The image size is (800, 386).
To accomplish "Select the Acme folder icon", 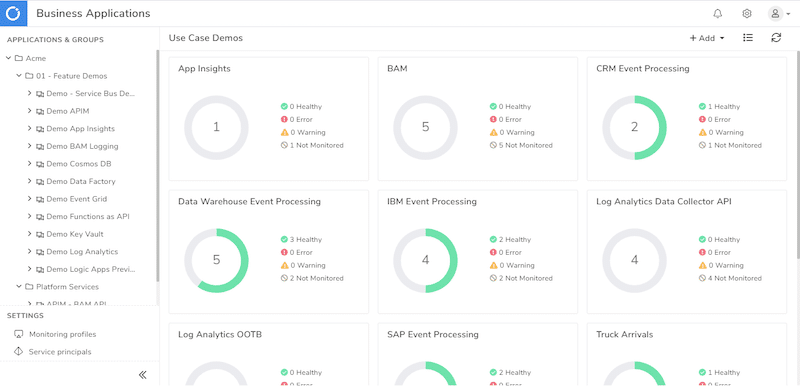I will click(18, 59).
